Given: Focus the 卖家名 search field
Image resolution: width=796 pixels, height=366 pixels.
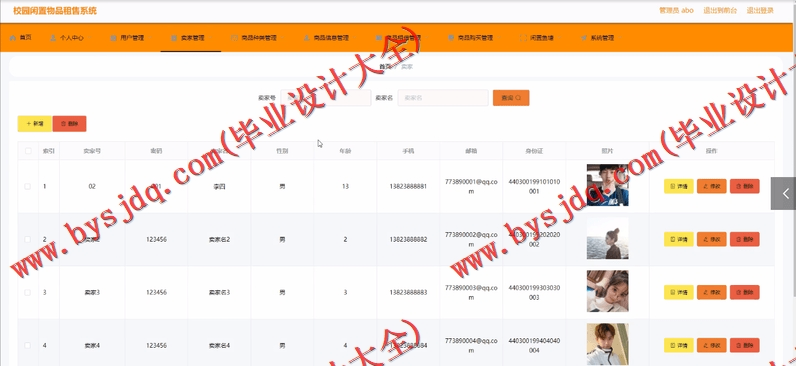Looking at the screenshot, I should click(x=443, y=98).
